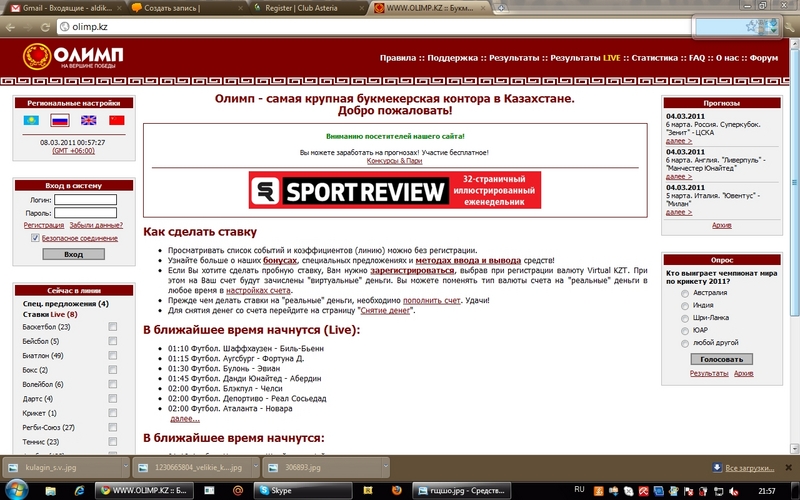Open Правила menu item

point(398,58)
